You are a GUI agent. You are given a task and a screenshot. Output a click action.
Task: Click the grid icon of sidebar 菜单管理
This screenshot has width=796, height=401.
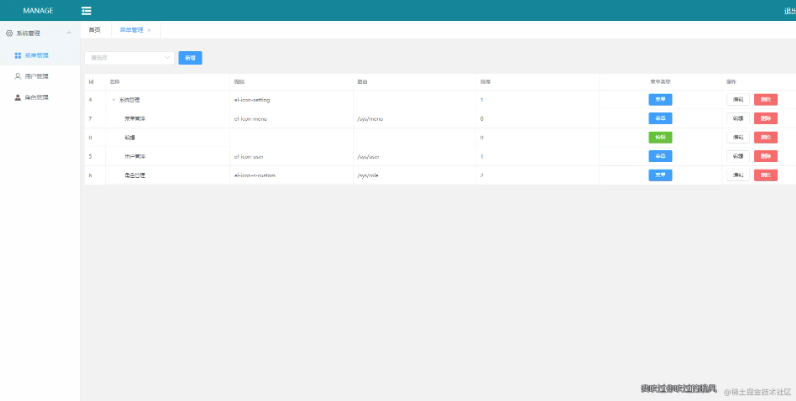click(x=18, y=55)
